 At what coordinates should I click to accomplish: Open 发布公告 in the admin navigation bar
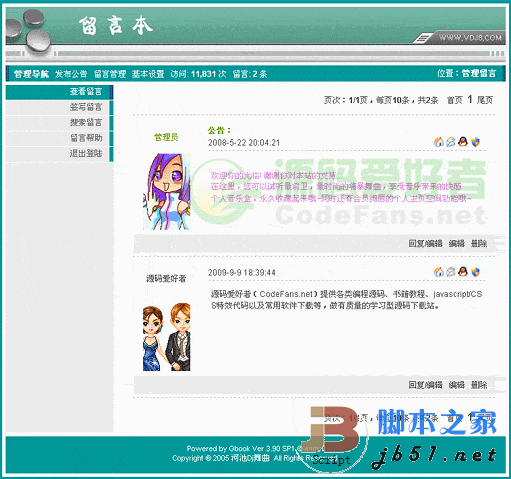71,74
